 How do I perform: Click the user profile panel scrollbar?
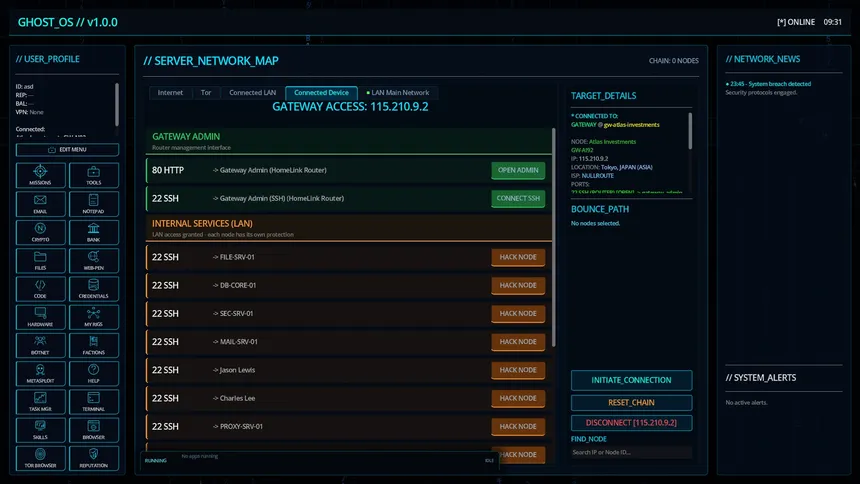[116, 104]
